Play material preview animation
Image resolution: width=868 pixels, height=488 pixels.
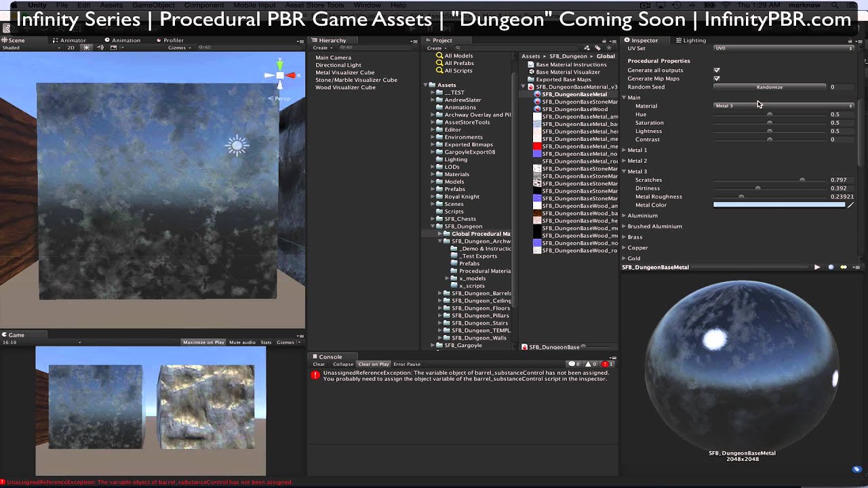(x=817, y=267)
